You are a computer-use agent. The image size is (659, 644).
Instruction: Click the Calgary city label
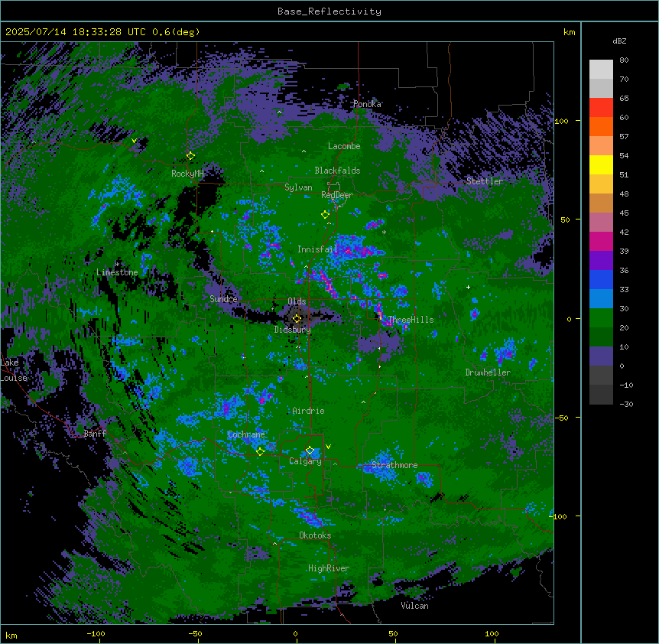[x=306, y=461]
